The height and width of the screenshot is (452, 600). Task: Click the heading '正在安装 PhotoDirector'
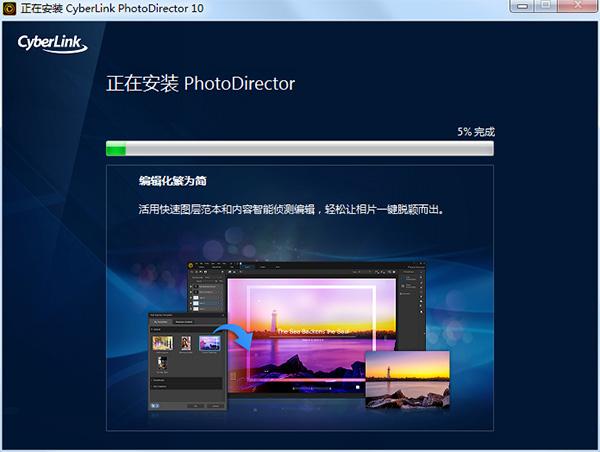tap(201, 83)
